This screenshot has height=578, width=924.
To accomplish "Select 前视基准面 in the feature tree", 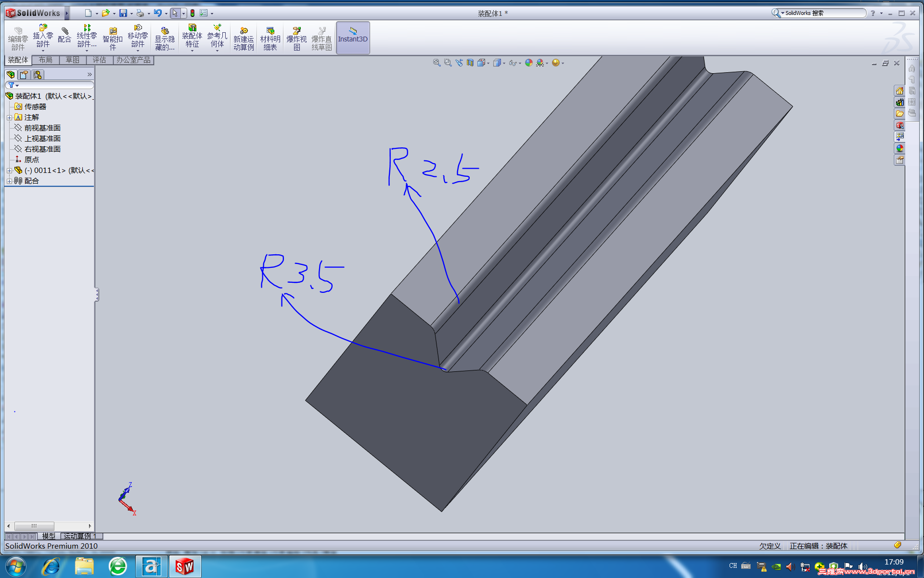I will 42,128.
